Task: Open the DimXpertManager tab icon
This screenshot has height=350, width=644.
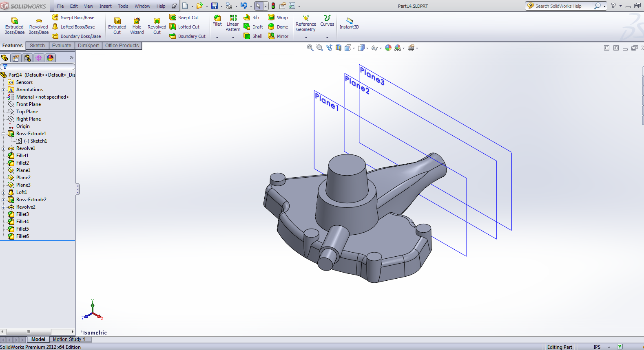Action: point(39,58)
